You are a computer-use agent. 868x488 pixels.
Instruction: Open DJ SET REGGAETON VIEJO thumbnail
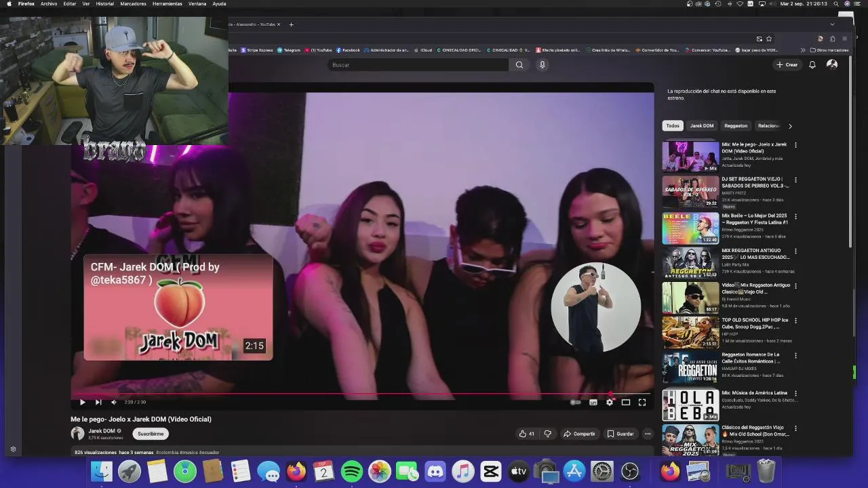(690, 192)
